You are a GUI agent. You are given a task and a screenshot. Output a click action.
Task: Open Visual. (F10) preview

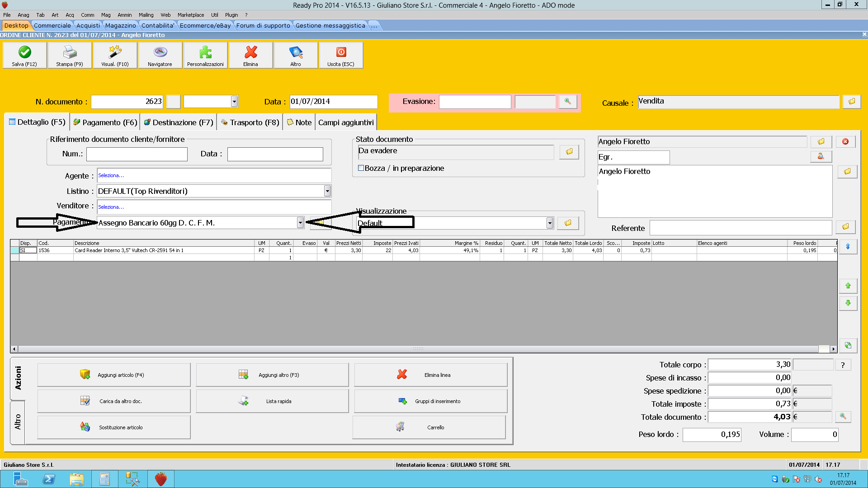(115, 55)
